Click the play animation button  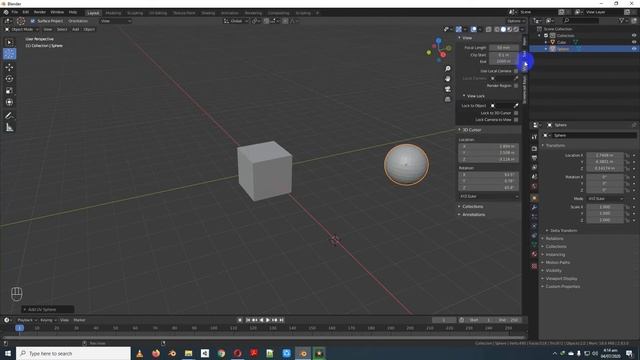[268, 320]
